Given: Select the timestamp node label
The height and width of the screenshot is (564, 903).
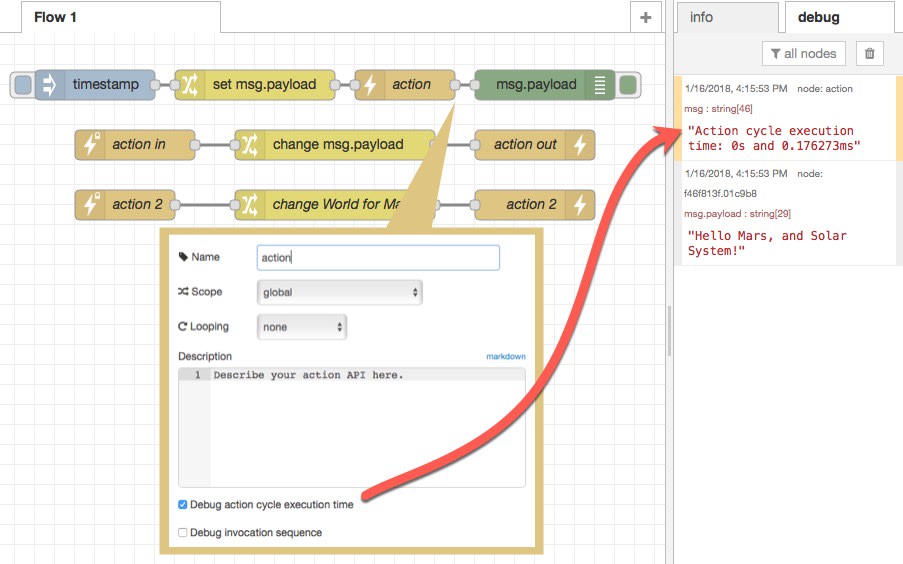Looking at the screenshot, I should [x=105, y=84].
